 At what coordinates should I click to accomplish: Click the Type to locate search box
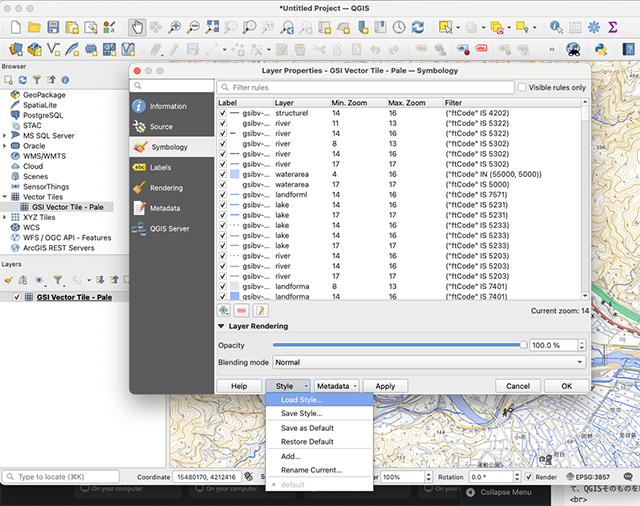click(61, 477)
